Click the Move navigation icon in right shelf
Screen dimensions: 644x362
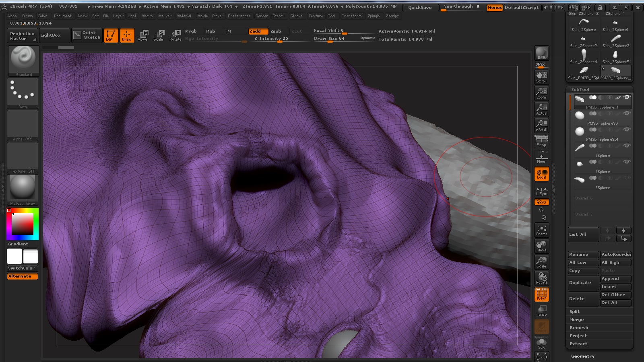click(541, 246)
